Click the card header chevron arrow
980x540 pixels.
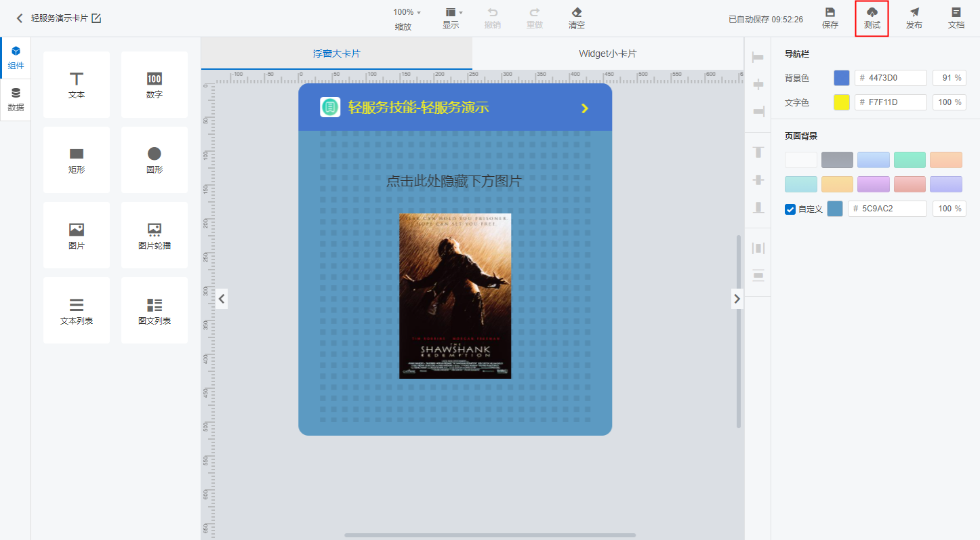585,108
